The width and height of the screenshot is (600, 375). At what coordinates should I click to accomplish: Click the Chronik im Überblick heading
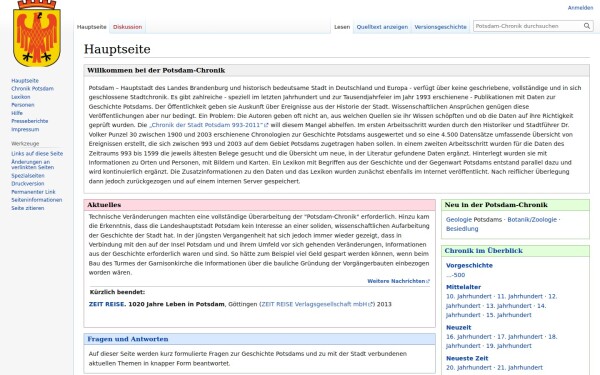pyautogui.click(x=483, y=251)
